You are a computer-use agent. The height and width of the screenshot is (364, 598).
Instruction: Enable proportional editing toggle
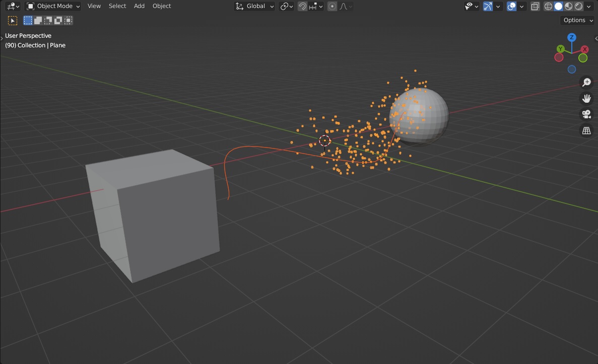(x=331, y=6)
